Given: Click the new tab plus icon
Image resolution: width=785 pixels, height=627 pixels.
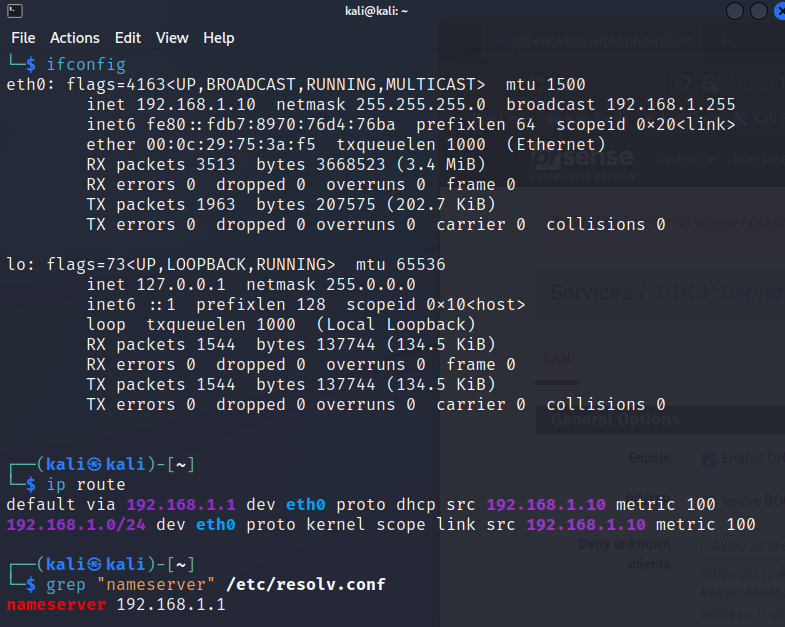Looking at the screenshot, I should 725,42.
